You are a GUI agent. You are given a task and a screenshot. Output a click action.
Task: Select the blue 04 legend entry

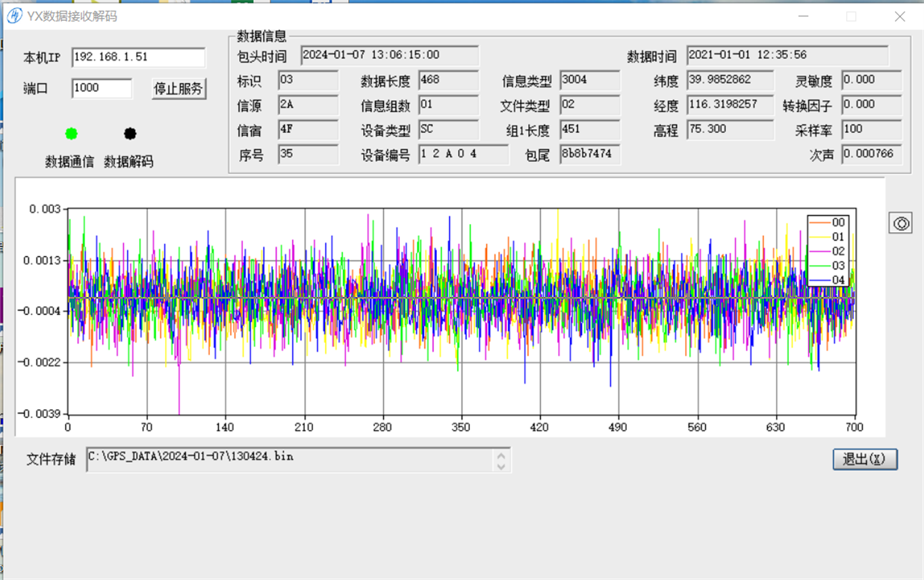[829, 280]
